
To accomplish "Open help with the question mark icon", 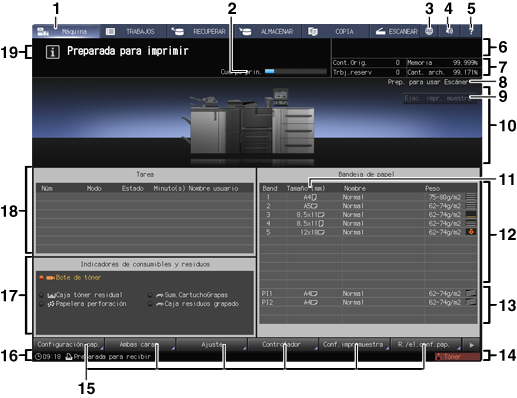I will [x=471, y=31].
